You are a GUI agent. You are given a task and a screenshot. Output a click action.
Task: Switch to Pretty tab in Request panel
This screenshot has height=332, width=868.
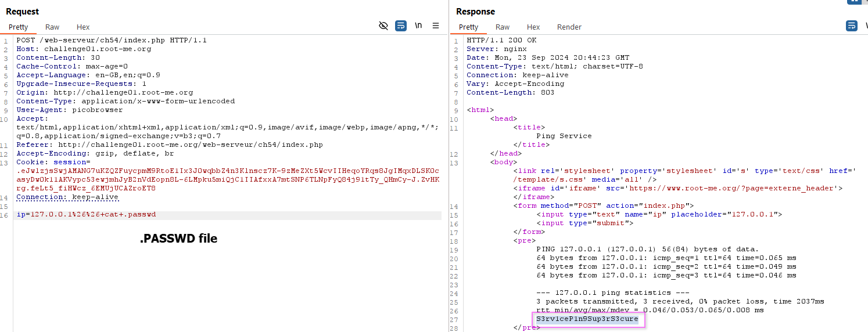tap(19, 27)
